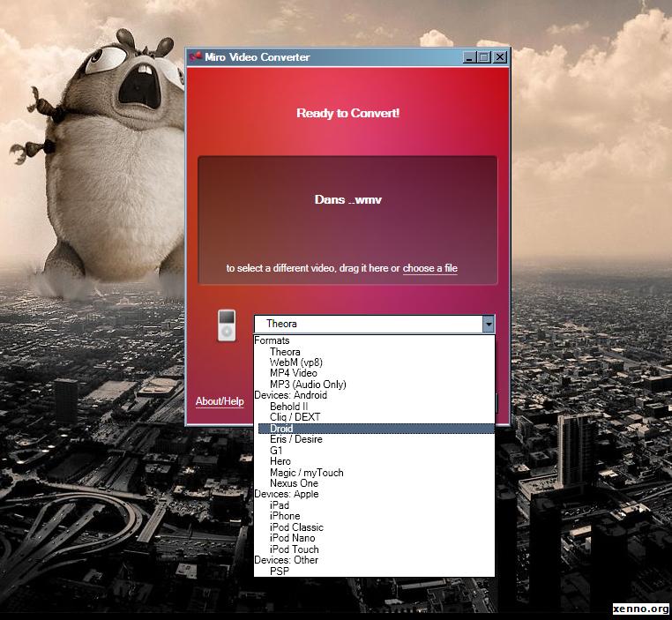Click the iPod device icon
The width and height of the screenshot is (672, 620).
[x=227, y=325]
